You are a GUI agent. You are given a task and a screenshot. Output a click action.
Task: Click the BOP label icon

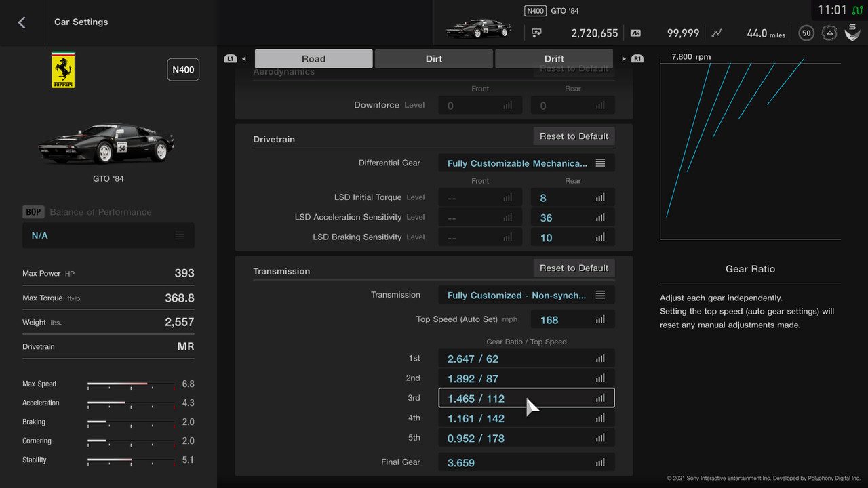33,212
